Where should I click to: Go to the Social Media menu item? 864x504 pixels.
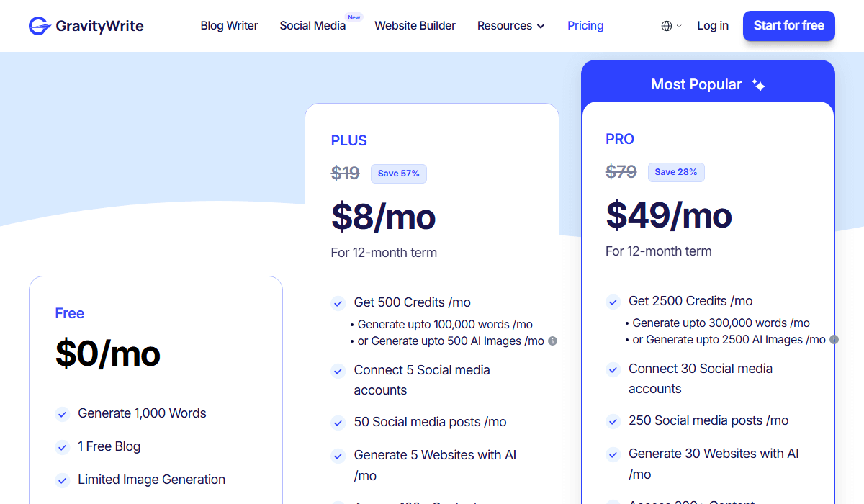pyautogui.click(x=312, y=26)
